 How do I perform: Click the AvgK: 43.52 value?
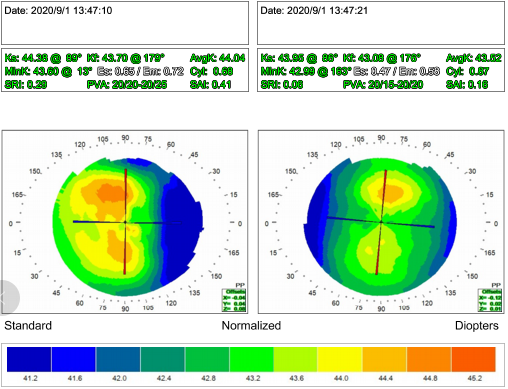(x=474, y=58)
